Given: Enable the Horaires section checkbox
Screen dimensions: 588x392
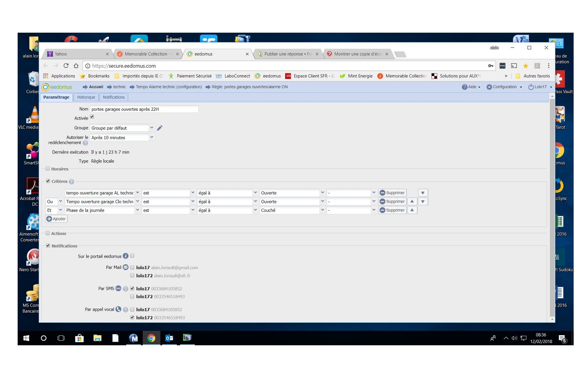Looking at the screenshot, I should point(48,169).
